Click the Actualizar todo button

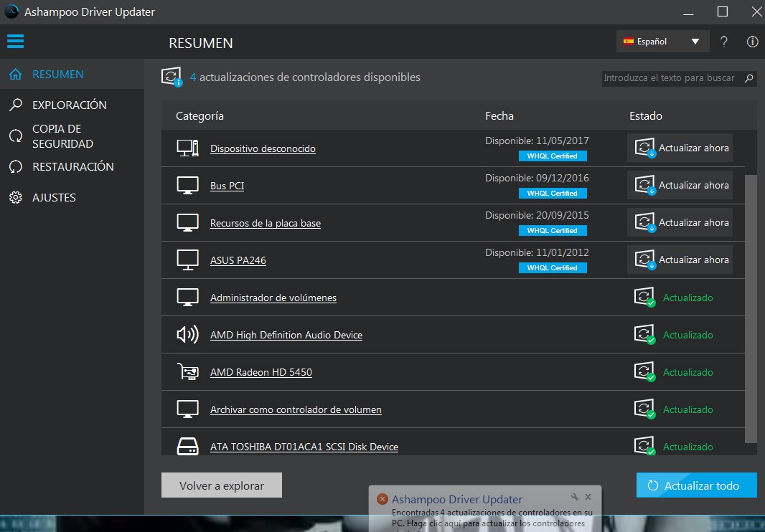pyautogui.click(x=697, y=485)
